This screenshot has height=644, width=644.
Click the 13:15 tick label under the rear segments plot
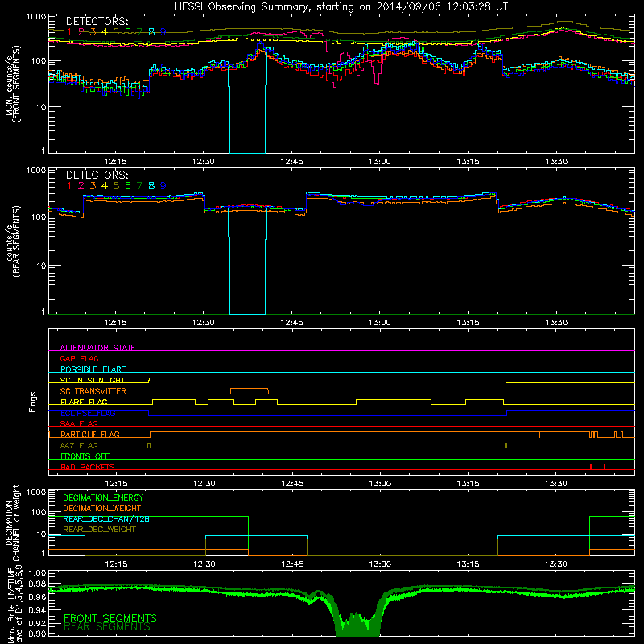coord(468,323)
